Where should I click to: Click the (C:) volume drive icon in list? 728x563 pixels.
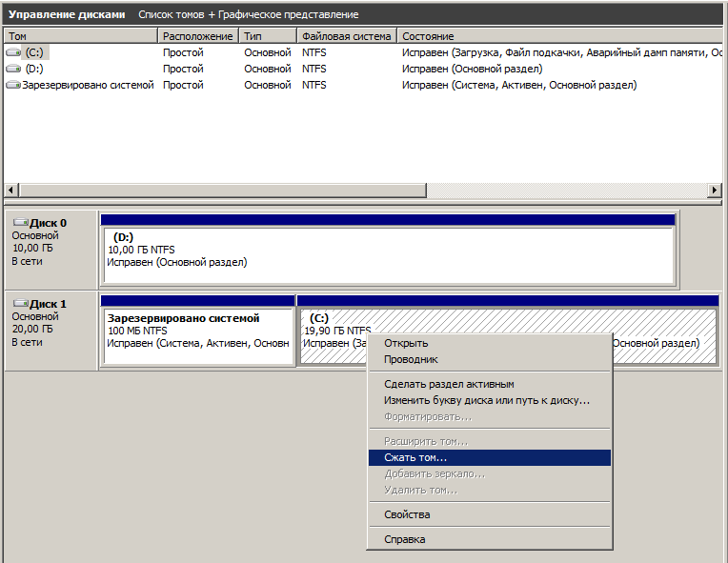[x=13, y=53]
